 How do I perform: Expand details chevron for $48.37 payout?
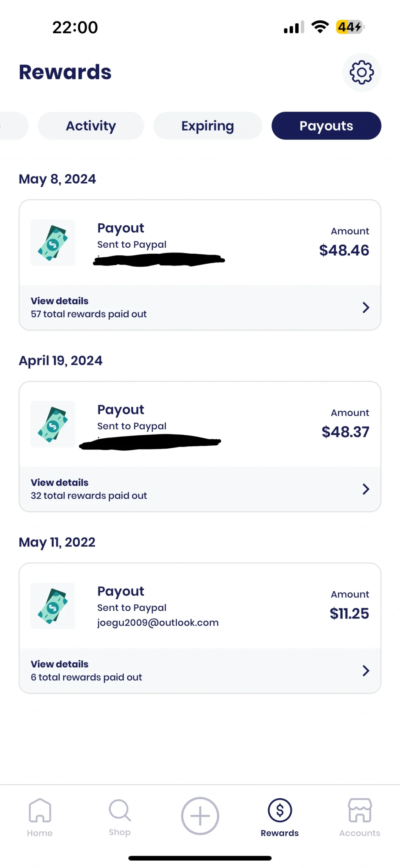pyautogui.click(x=366, y=489)
